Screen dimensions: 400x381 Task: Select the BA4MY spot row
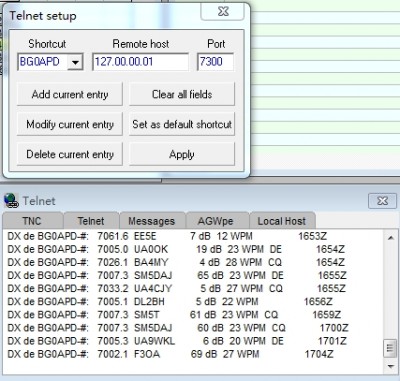(176, 262)
